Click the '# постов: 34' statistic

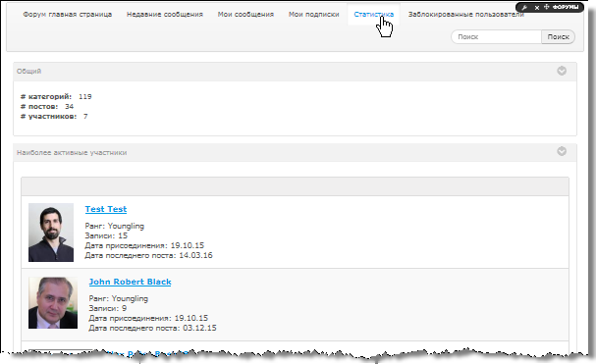[x=47, y=106]
